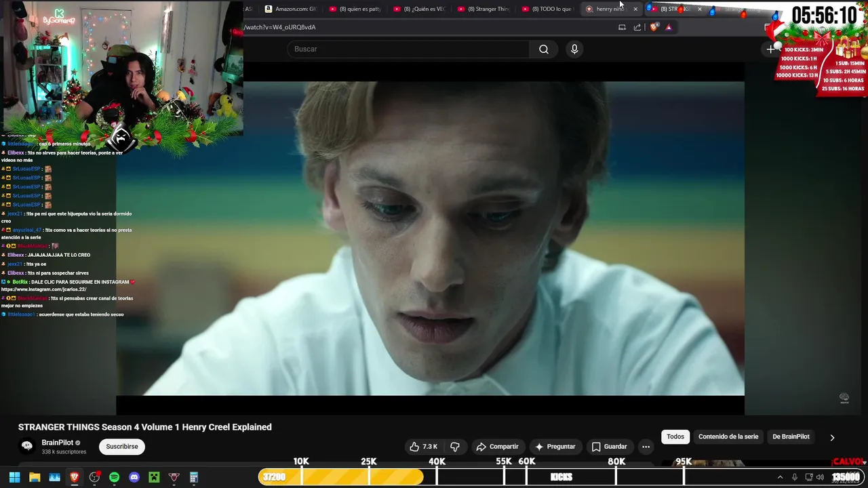Click the browser cast/media icon in address bar
Image resolution: width=868 pixels, height=488 pixels.
[622, 27]
